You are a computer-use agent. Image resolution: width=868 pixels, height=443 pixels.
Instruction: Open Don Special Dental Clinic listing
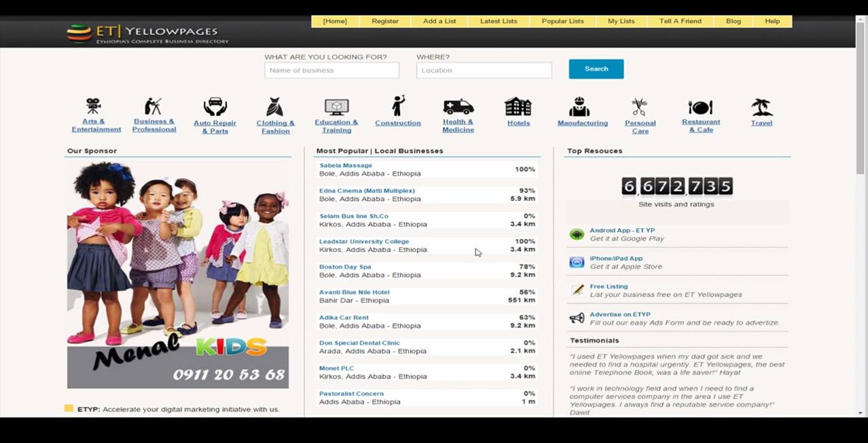pos(359,343)
